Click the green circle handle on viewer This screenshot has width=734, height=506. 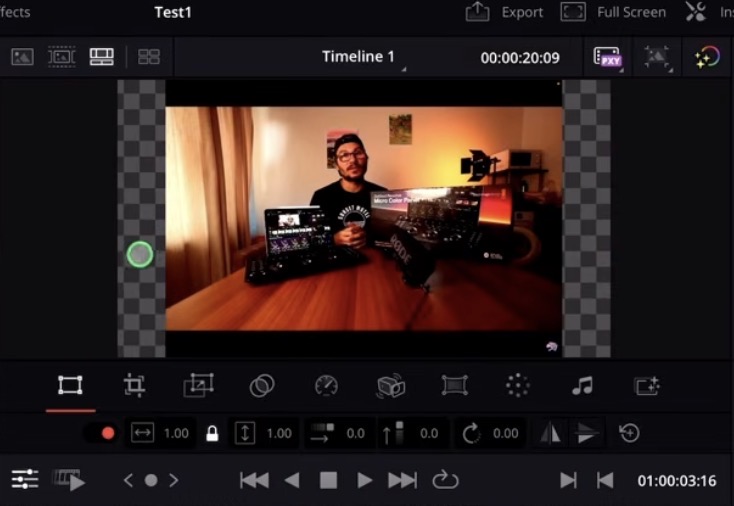point(140,255)
